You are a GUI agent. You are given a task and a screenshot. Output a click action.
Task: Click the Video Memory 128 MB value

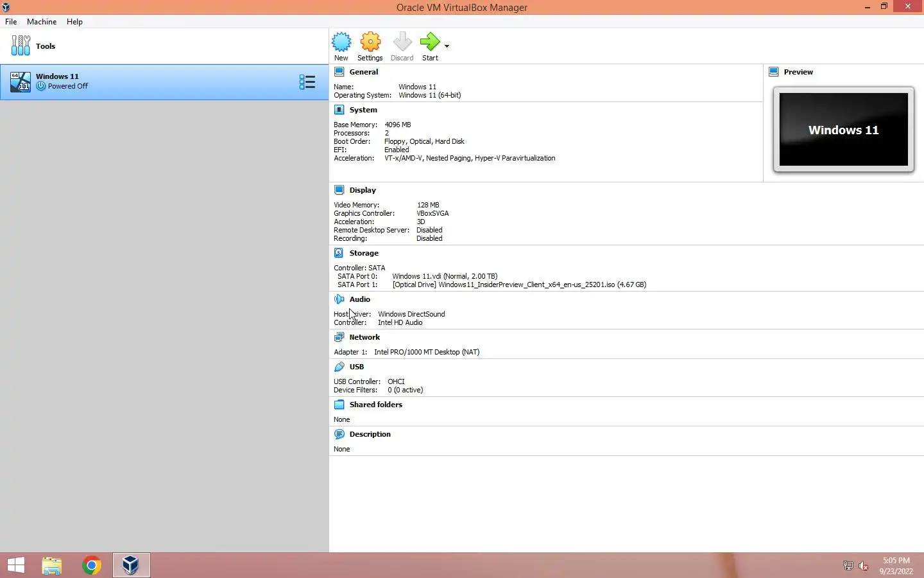coord(428,205)
